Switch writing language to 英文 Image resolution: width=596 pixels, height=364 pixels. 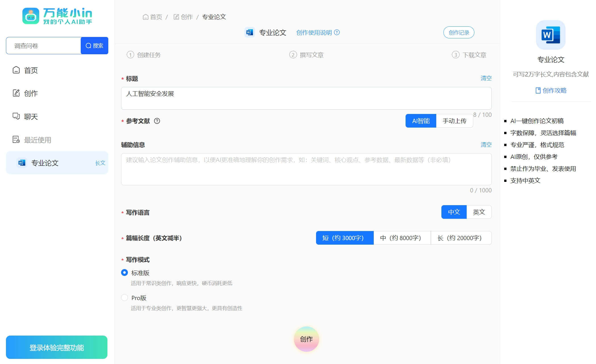tap(479, 212)
